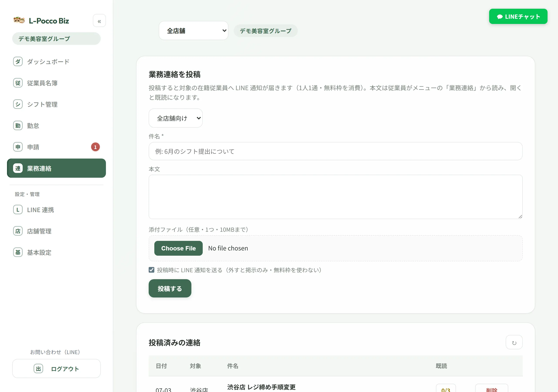Open ダッシュボード in the sidebar
Viewport: 558px width, 392px height.
point(56,62)
